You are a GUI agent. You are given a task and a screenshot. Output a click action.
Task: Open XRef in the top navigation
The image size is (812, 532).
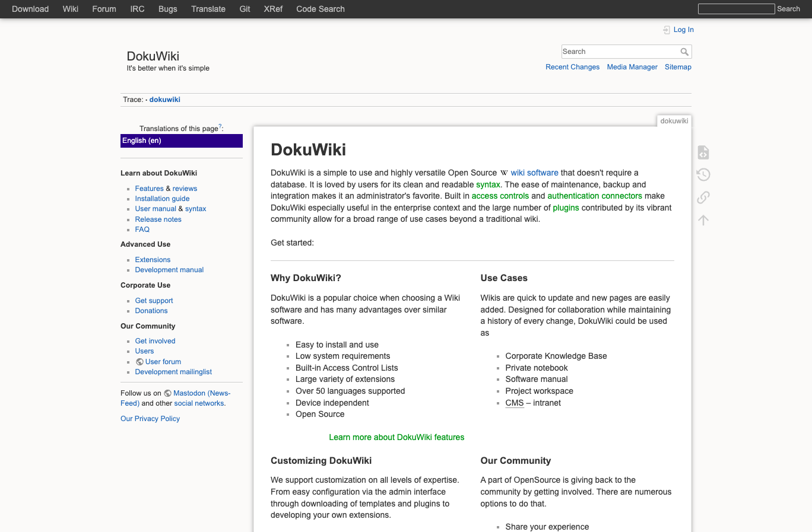pyautogui.click(x=273, y=9)
